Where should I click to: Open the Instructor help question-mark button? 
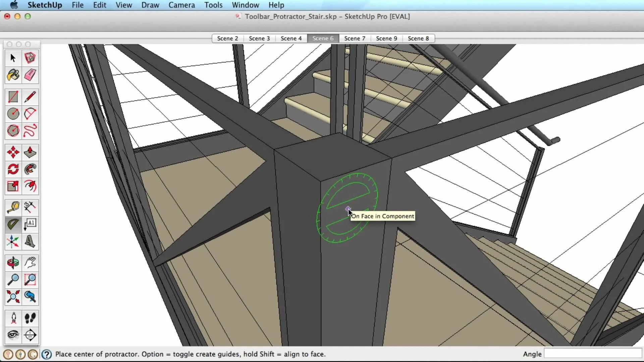[x=47, y=354]
